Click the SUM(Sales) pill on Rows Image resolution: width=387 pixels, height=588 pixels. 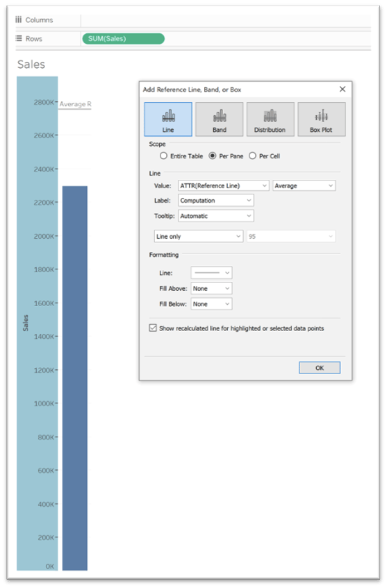pos(123,39)
